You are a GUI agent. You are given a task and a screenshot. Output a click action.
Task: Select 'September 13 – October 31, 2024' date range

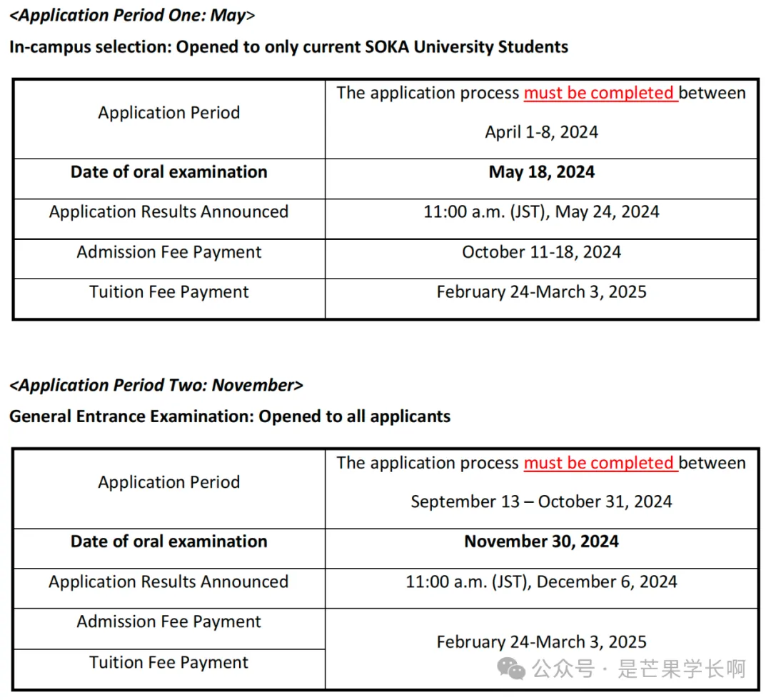541,501
